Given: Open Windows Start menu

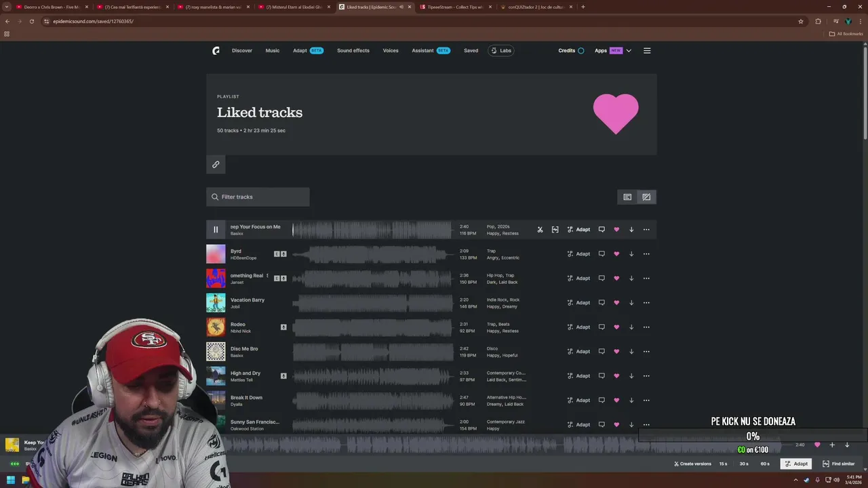Looking at the screenshot, I should tap(11, 481).
